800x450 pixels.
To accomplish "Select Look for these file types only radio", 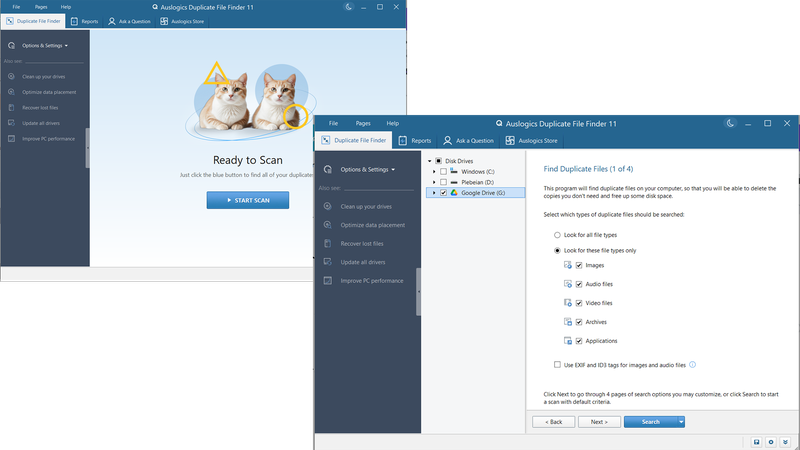I will (x=557, y=251).
